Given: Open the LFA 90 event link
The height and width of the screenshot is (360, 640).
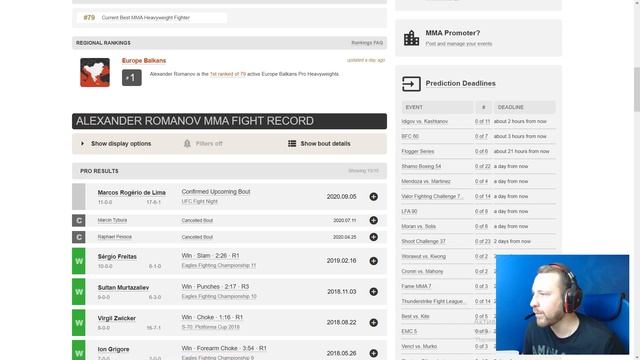Looking at the screenshot, I should click(x=409, y=211).
